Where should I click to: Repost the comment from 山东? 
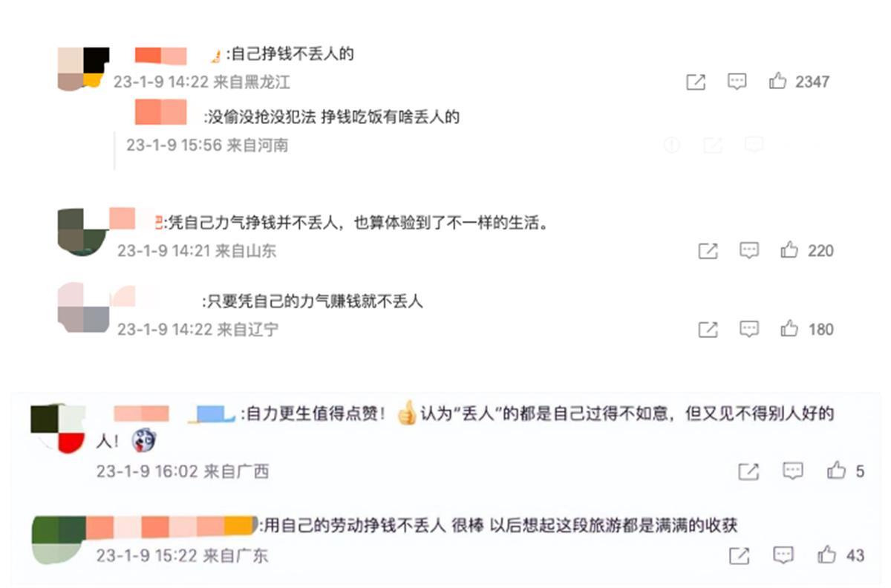point(708,251)
